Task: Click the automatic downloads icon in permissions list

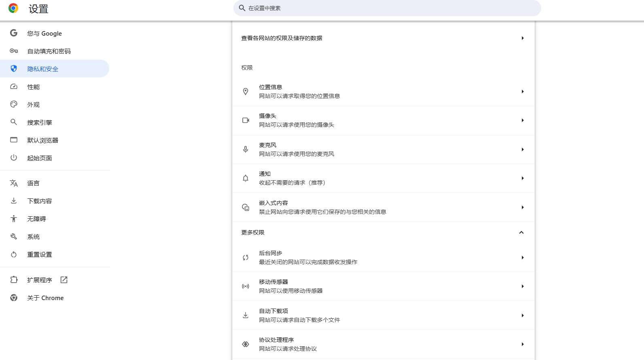Action: coord(246,315)
